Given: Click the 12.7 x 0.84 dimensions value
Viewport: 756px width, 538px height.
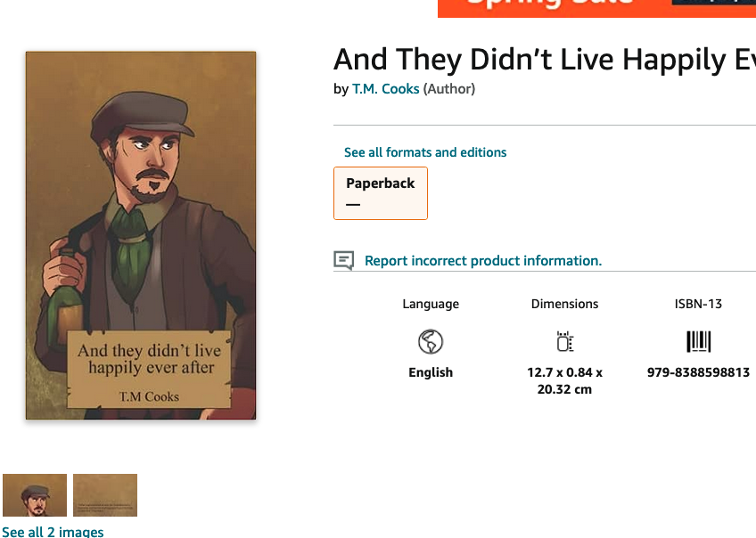Looking at the screenshot, I should 564,380.
